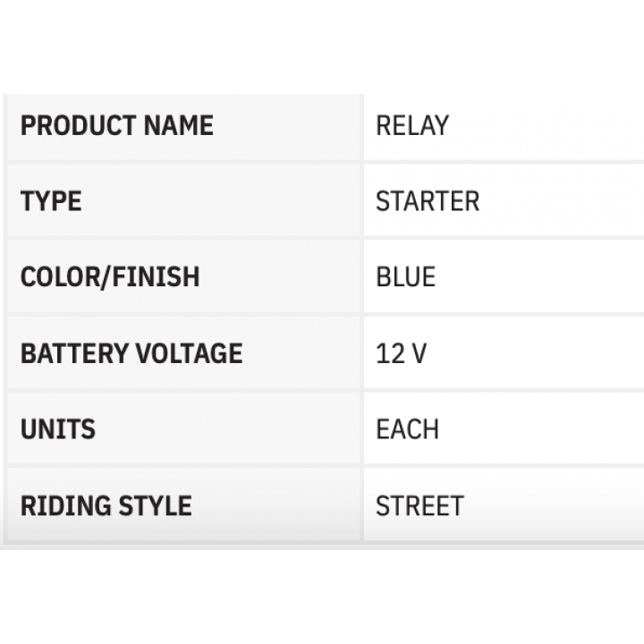Select the 12 V value cell
644x644 pixels.
tap(504, 352)
